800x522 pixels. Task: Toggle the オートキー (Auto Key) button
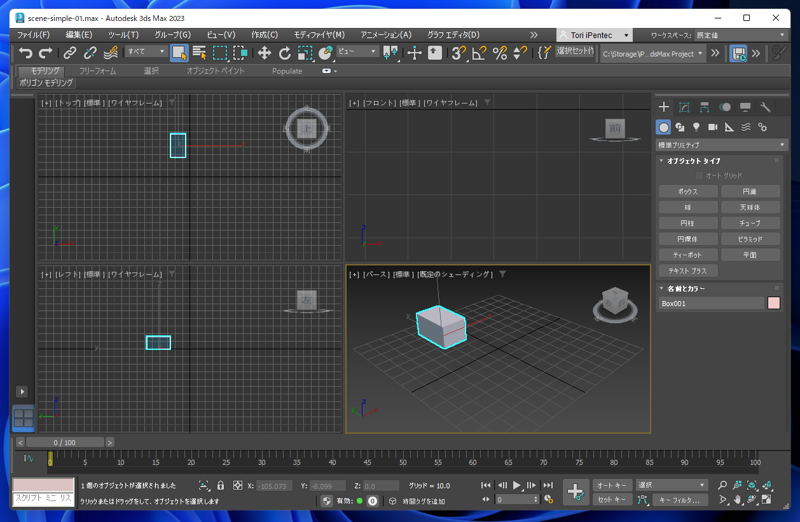tap(611, 485)
